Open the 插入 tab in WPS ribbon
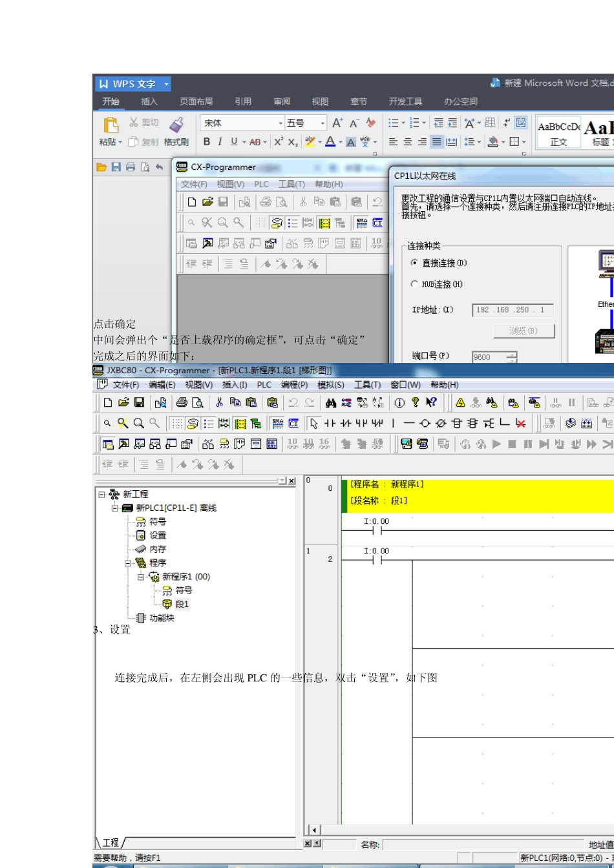The height and width of the screenshot is (868, 614). point(149,101)
